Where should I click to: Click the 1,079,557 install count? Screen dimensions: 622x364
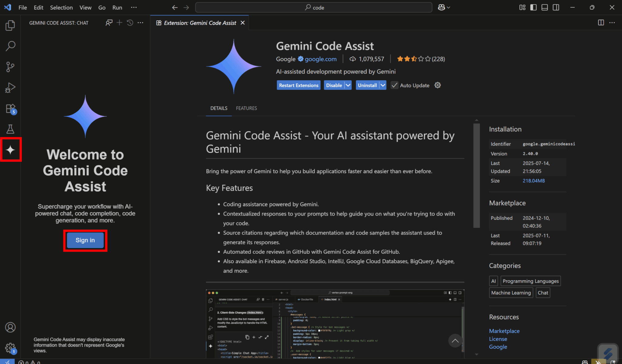[367, 59]
